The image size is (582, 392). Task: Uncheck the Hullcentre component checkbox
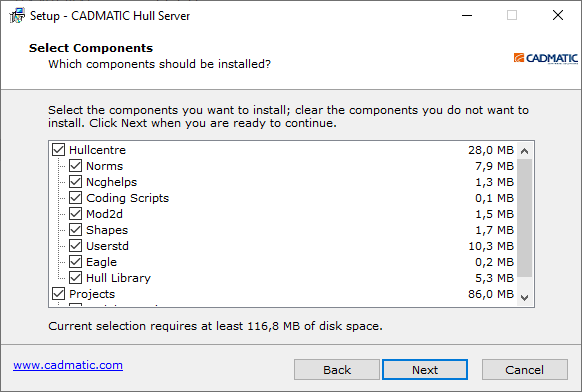pos(58,150)
